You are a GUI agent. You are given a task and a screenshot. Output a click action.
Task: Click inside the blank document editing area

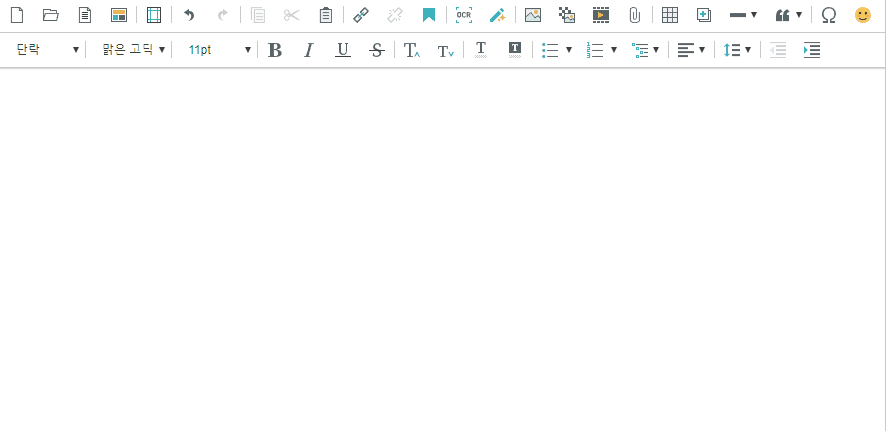tap(442, 250)
